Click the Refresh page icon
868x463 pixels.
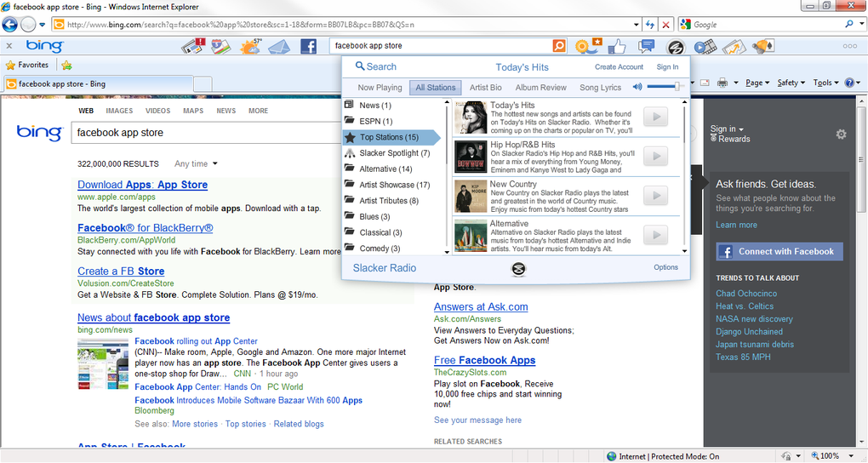650,25
